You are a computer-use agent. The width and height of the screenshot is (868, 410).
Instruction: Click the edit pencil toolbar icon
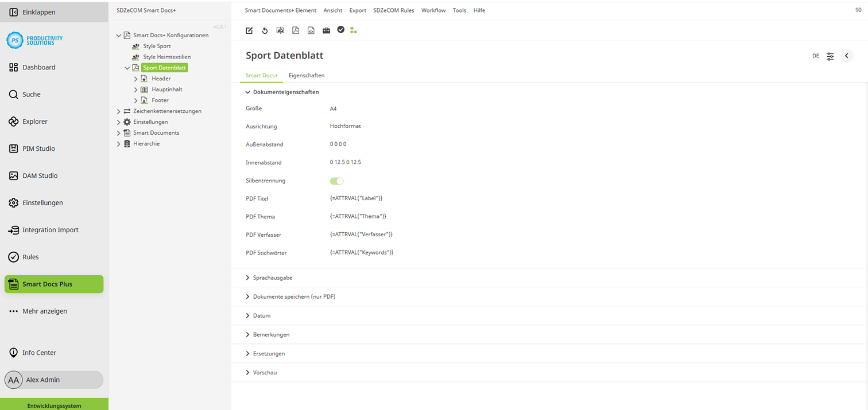[x=249, y=30]
